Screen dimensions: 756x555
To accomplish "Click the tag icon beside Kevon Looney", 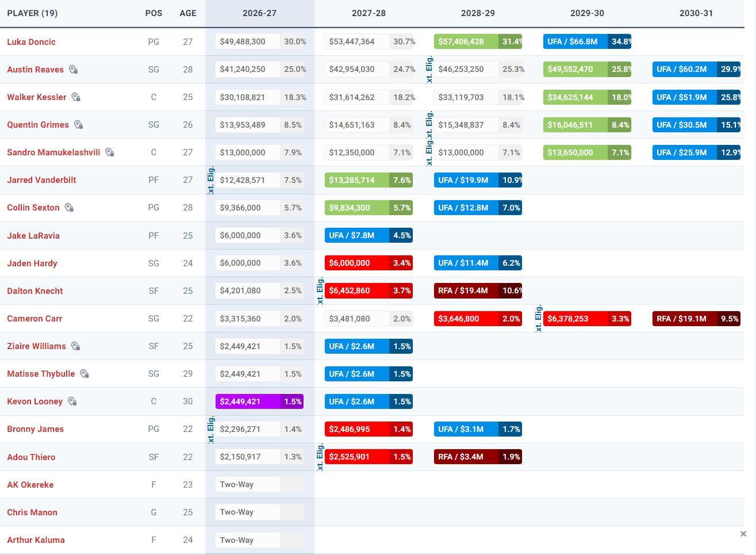I will tap(72, 401).
